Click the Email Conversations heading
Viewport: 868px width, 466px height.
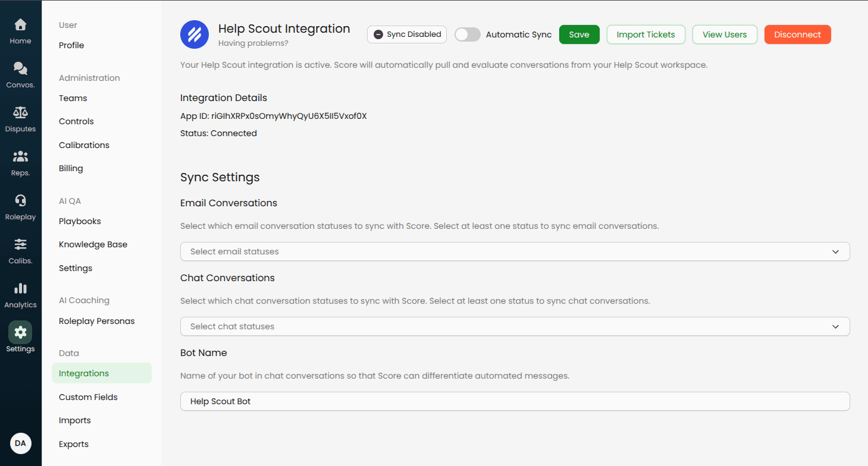click(x=228, y=203)
